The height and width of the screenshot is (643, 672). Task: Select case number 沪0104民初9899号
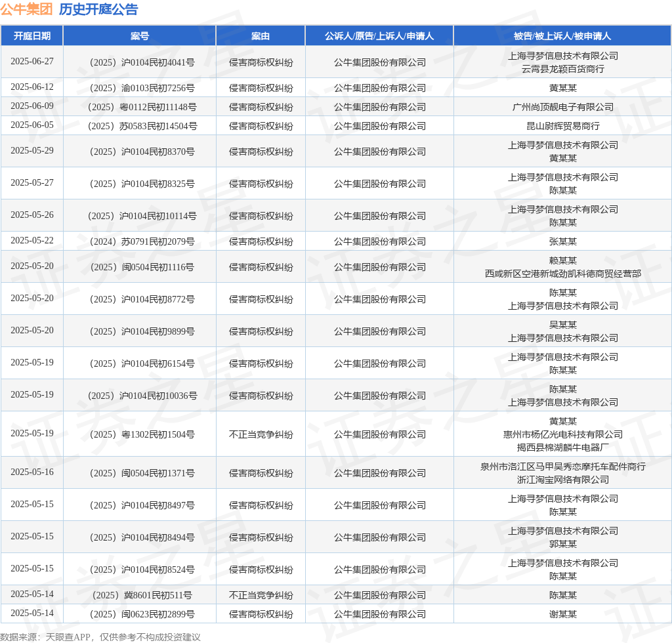pyautogui.click(x=142, y=332)
